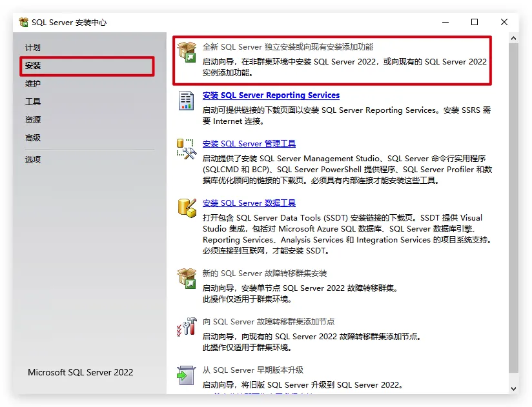This screenshot has height=407, width=532.
Task: Open 安装 SQL Server Reporting Services link
Action: coord(271,95)
